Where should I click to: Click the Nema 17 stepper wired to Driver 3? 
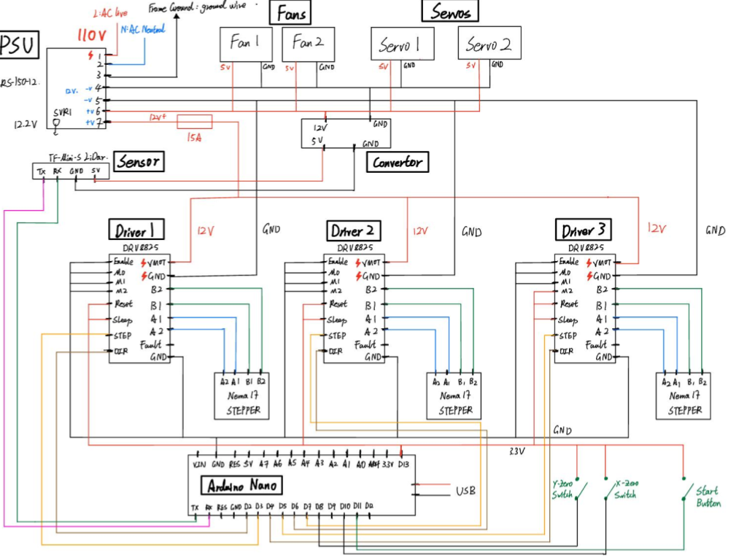pyautogui.click(x=683, y=396)
